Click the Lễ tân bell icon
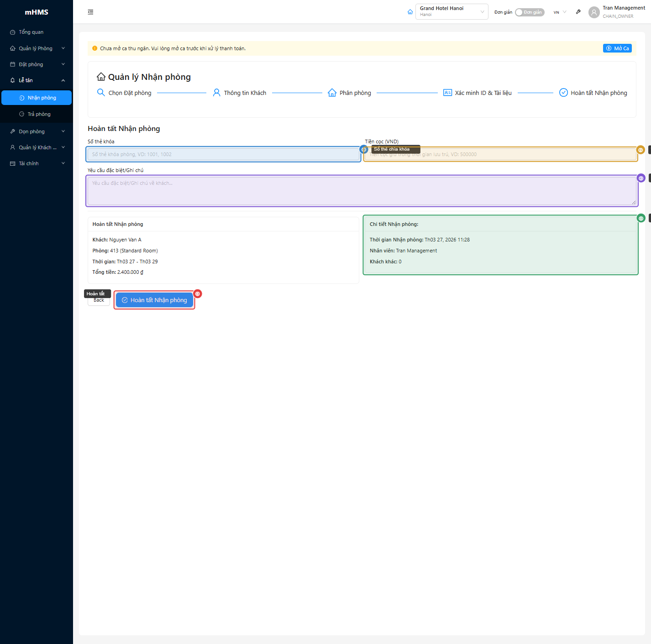The image size is (651, 644). pyautogui.click(x=12, y=80)
